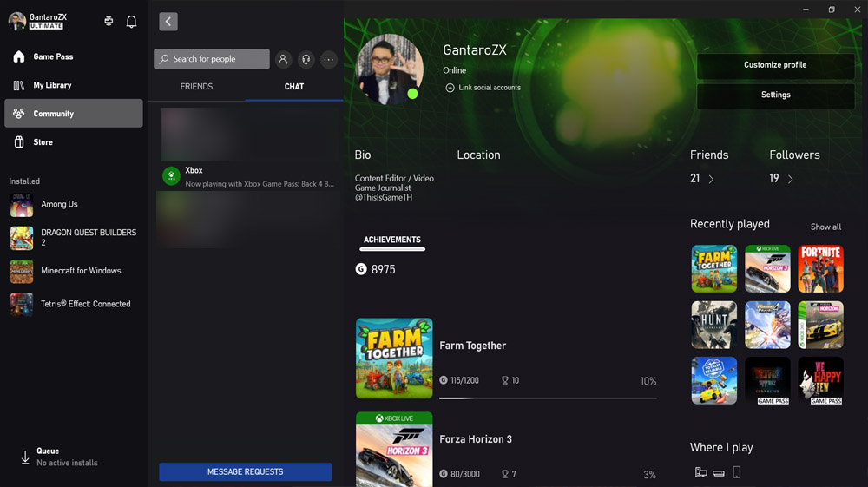Open Forza Horizon 3 in Recently played

coord(767,269)
